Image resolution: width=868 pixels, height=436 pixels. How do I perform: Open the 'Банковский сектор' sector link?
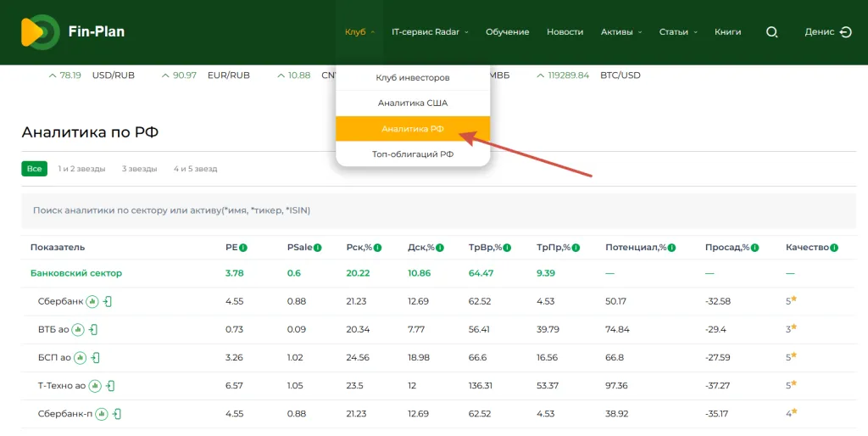point(76,273)
